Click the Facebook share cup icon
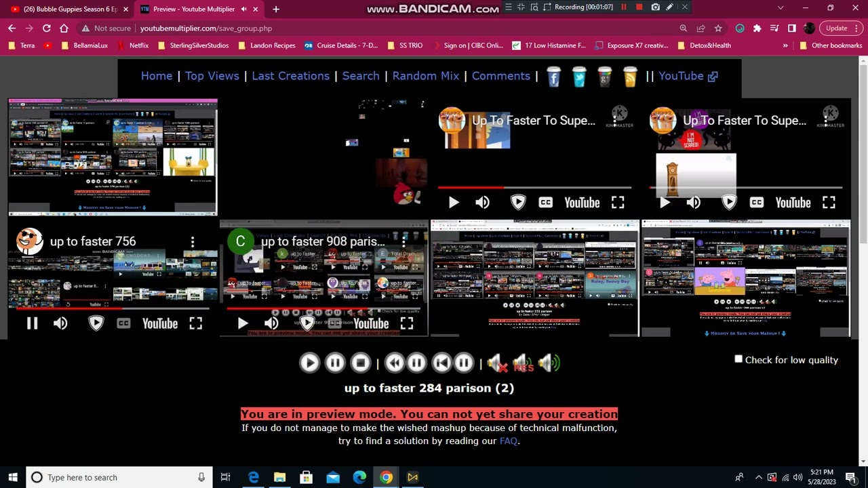The width and height of the screenshot is (868, 488). (x=553, y=77)
